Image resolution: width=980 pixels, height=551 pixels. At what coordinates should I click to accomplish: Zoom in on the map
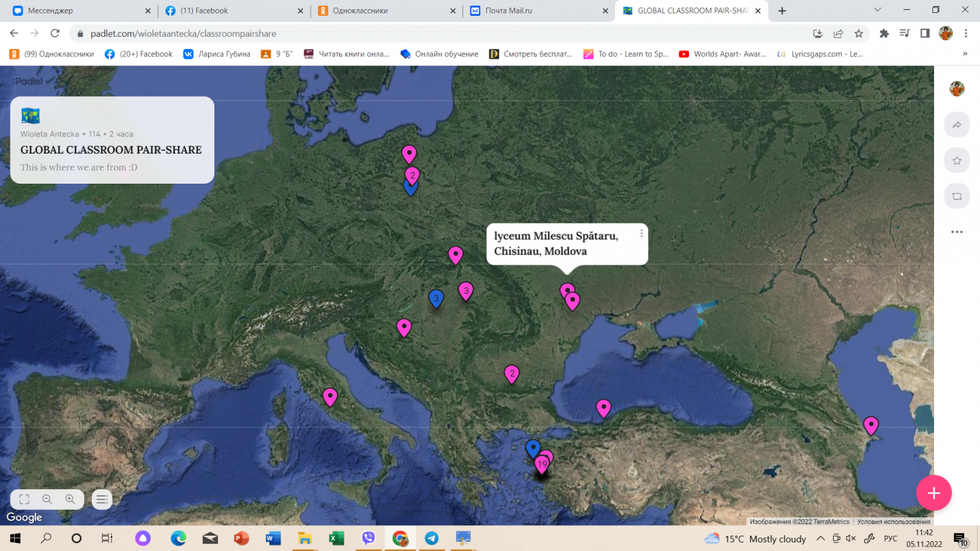[x=70, y=499]
